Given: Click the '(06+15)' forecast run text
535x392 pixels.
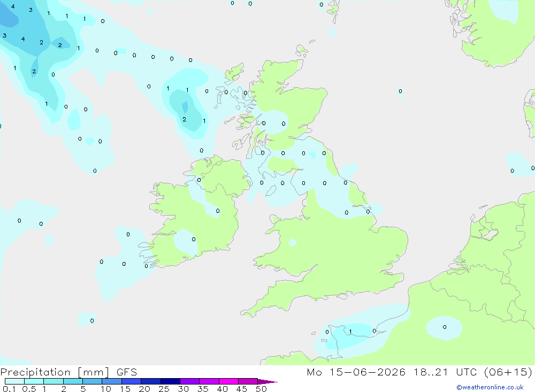Looking at the screenshot, I should tap(508, 372).
